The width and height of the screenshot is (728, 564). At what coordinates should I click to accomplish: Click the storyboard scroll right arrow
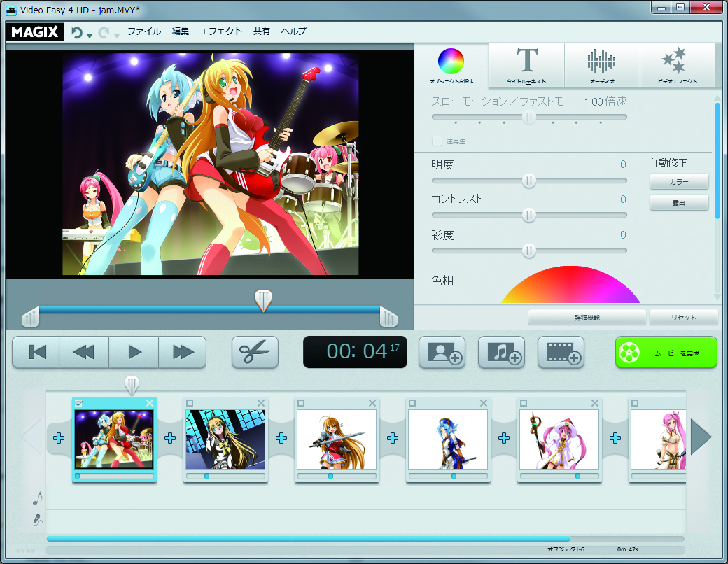click(701, 437)
